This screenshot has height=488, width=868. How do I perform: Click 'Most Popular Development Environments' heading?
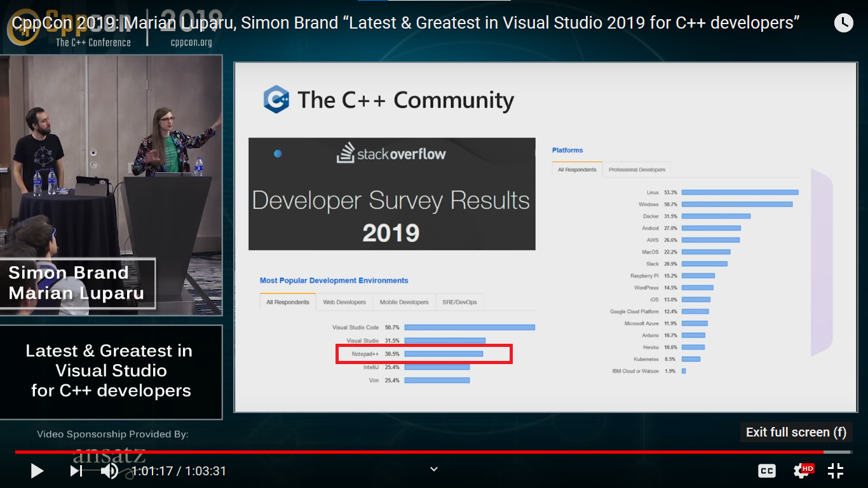point(334,280)
